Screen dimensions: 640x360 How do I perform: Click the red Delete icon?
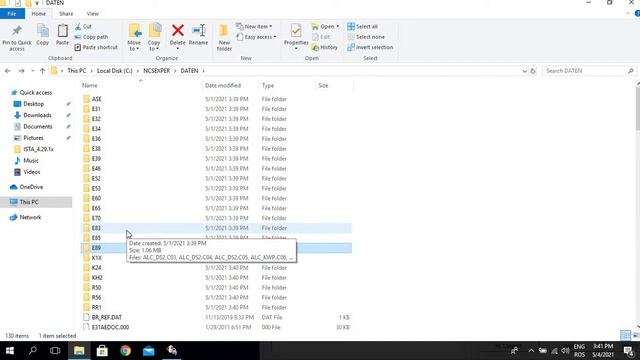click(178, 31)
